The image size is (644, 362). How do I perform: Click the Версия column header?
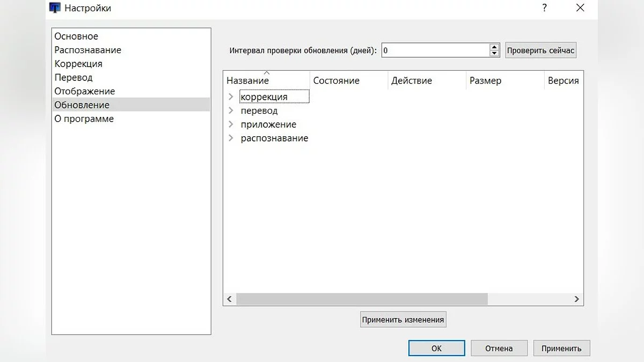coord(563,80)
